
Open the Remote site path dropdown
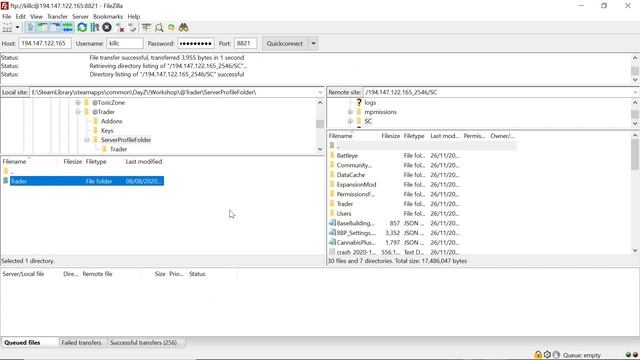tap(635, 92)
